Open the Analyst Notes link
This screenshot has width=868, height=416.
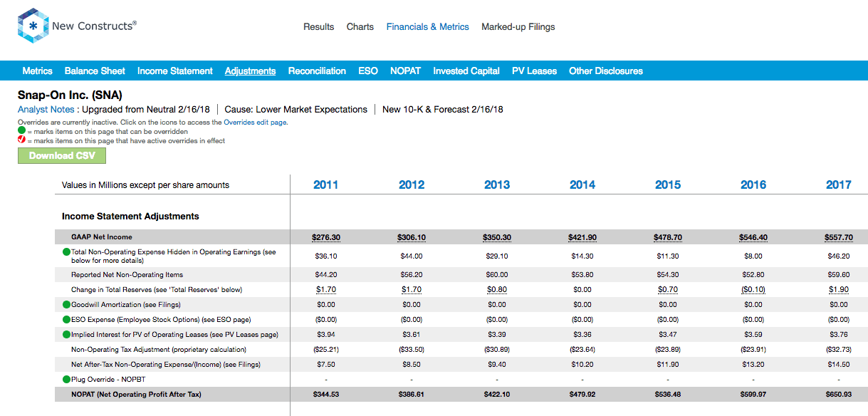click(46, 110)
